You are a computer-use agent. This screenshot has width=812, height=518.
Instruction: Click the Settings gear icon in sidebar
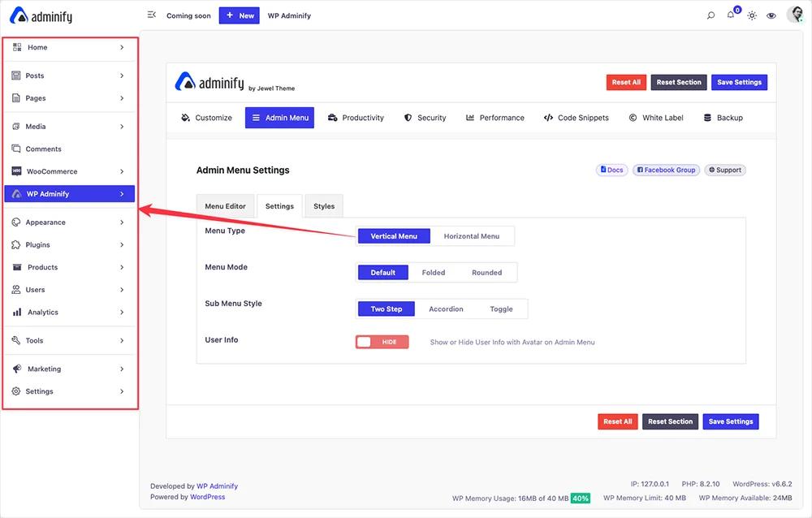16,391
